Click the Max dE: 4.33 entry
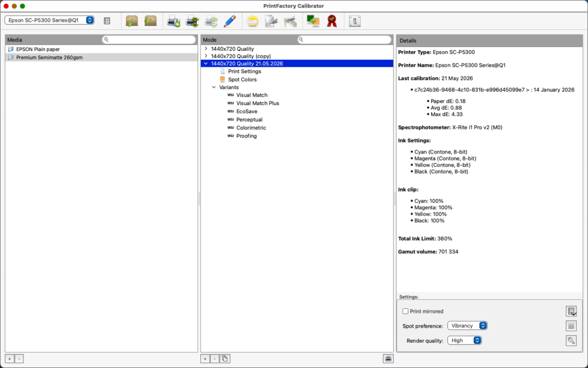Screen dimensions: 588x368 [x=446, y=114]
